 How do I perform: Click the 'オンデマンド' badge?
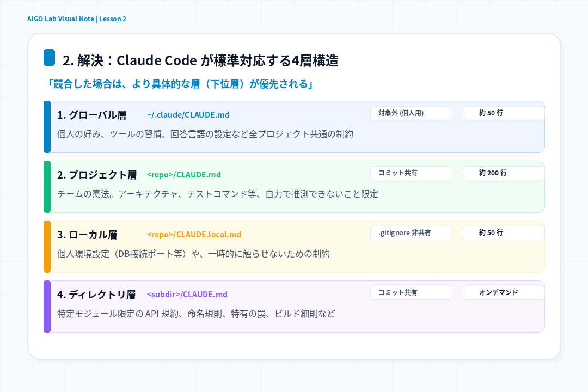tap(503, 292)
